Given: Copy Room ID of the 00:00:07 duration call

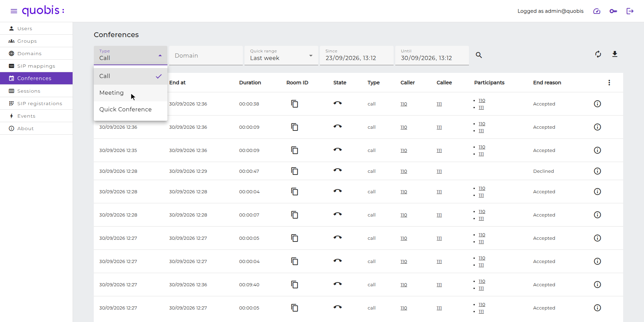Looking at the screenshot, I should (x=295, y=215).
